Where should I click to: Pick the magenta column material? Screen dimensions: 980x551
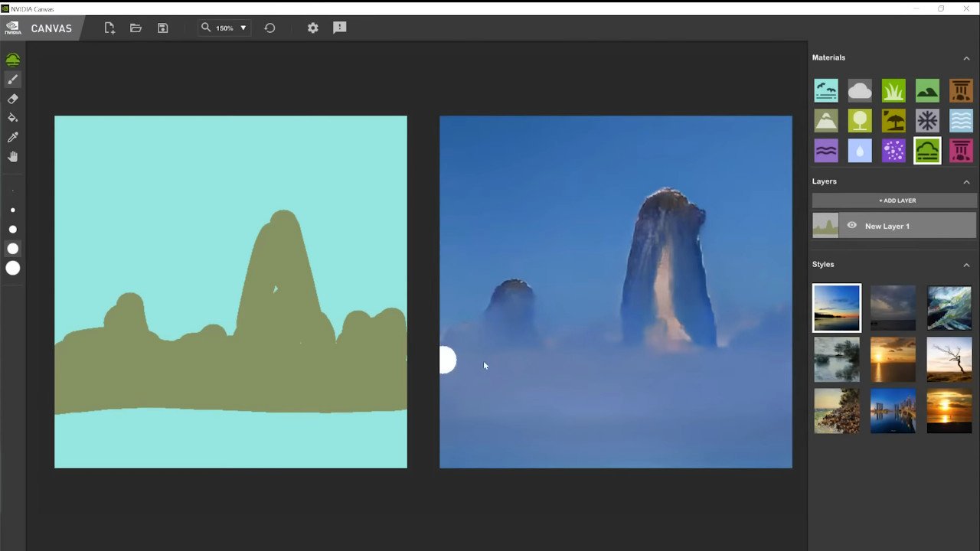tap(961, 150)
